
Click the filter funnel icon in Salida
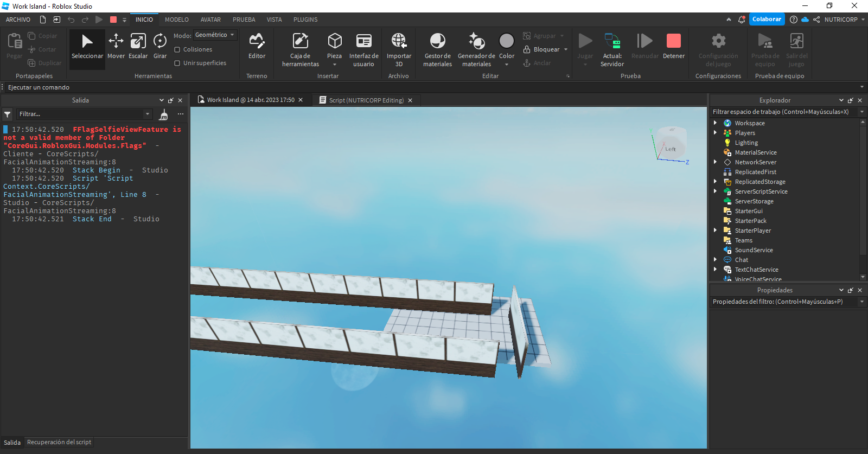click(8, 114)
